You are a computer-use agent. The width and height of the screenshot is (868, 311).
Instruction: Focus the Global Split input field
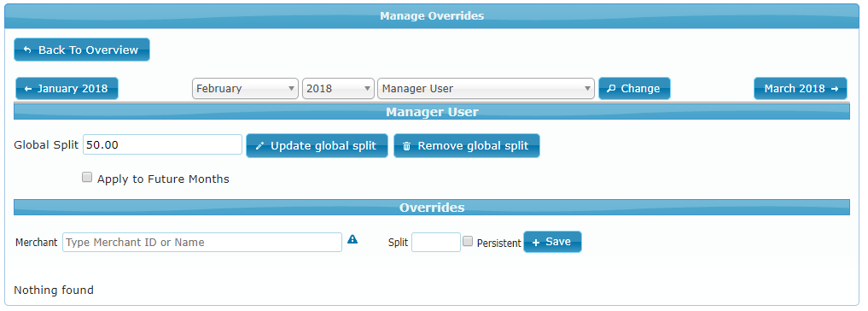coord(163,144)
